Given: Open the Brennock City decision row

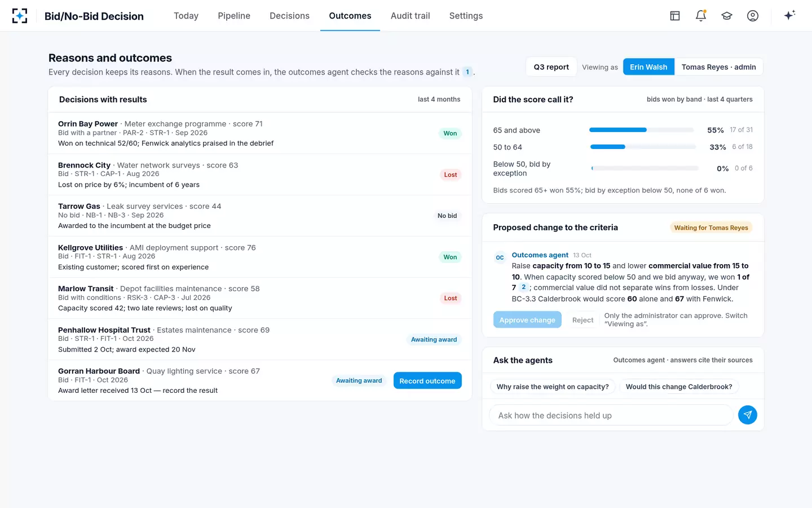Looking at the screenshot, I should (x=260, y=174).
